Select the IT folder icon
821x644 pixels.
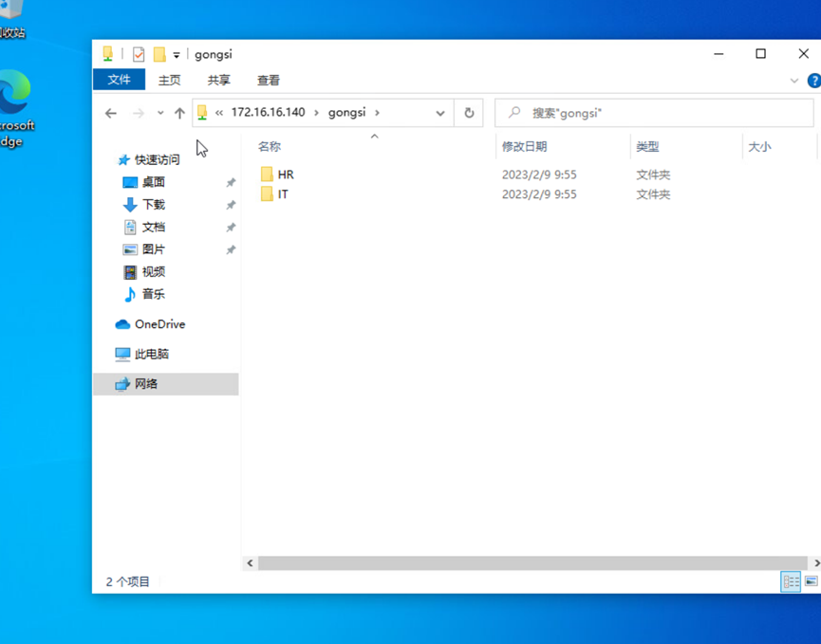pos(267,194)
